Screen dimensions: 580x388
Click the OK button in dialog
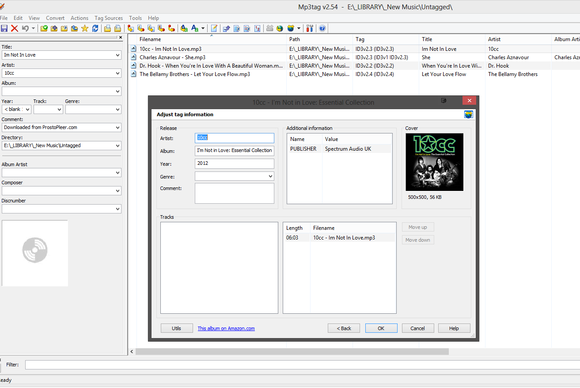click(381, 328)
